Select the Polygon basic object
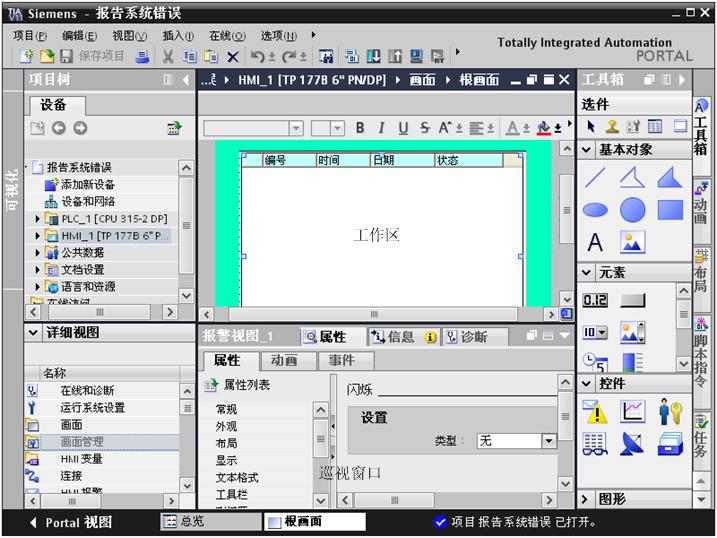 (x=670, y=177)
